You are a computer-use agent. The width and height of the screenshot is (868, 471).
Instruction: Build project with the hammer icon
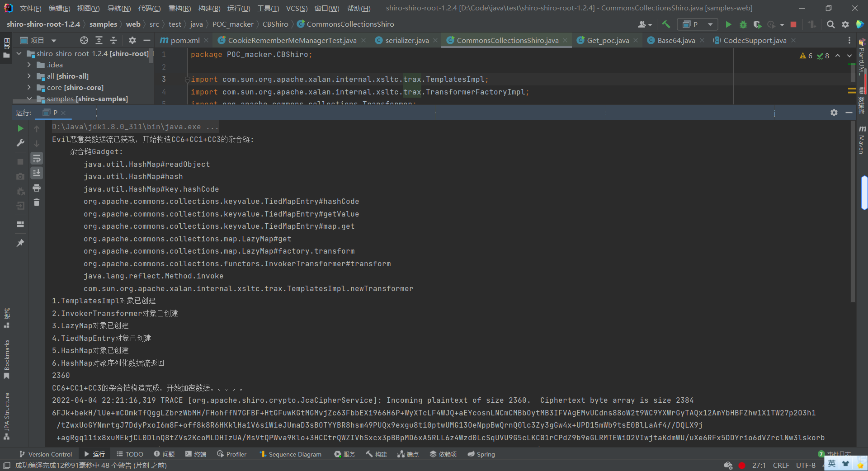point(666,24)
